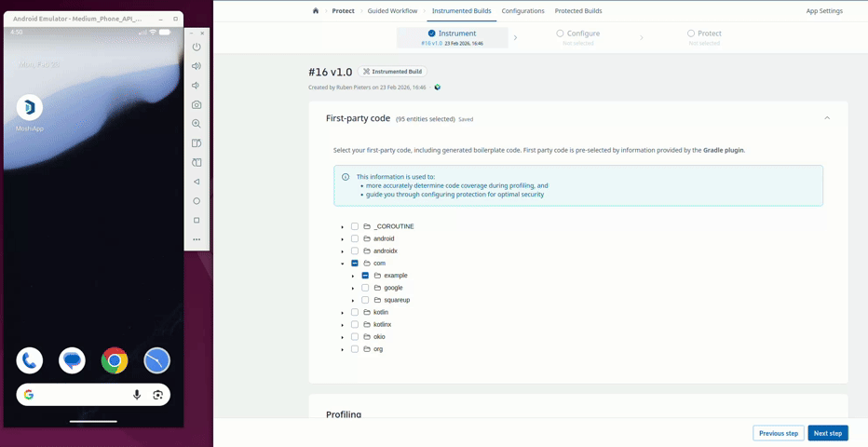Screen dimensions: 868x447
Task: Check the _COROUTINE folder checkbox
Action: 355,226
